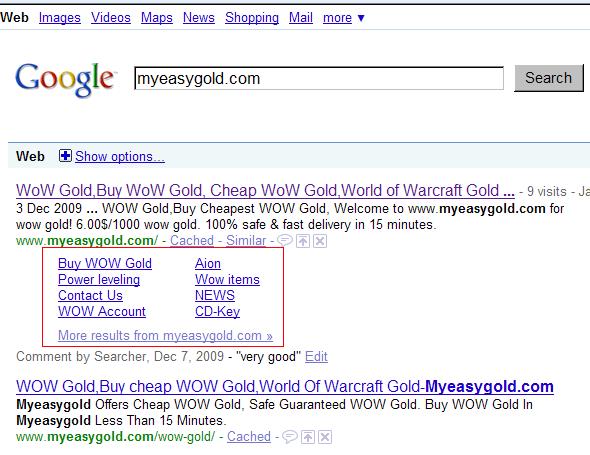590x455 pixels.
Task: Open Mail from top navigation
Action: (x=301, y=18)
